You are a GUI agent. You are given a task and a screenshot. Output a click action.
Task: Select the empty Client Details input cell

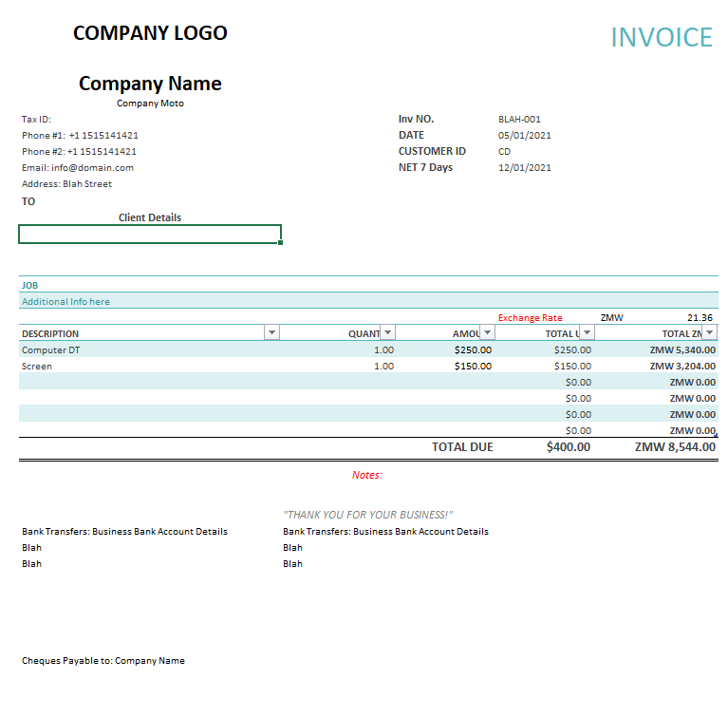point(150,235)
